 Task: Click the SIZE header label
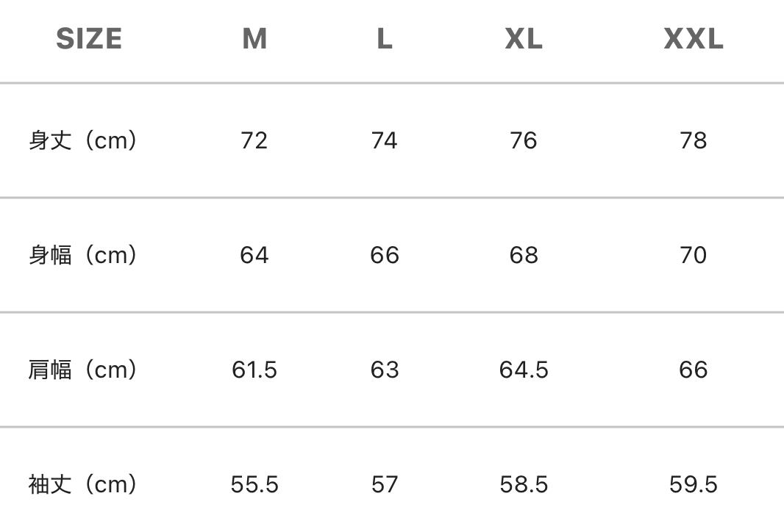89,39
